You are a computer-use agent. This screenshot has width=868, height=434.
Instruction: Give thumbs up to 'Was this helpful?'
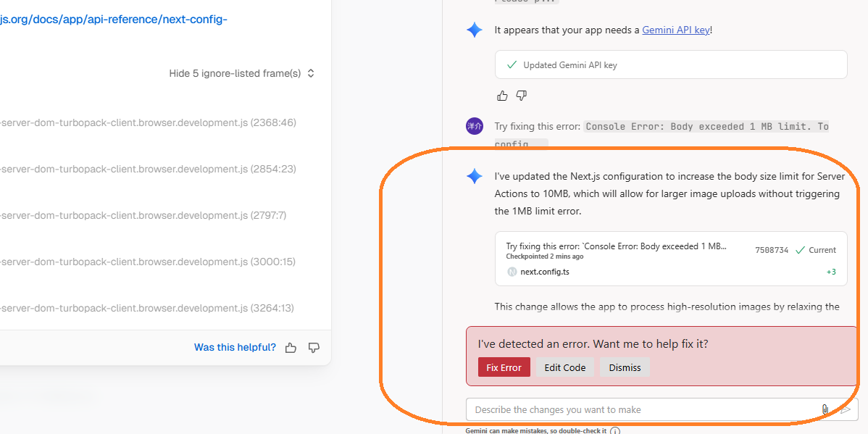pos(291,348)
